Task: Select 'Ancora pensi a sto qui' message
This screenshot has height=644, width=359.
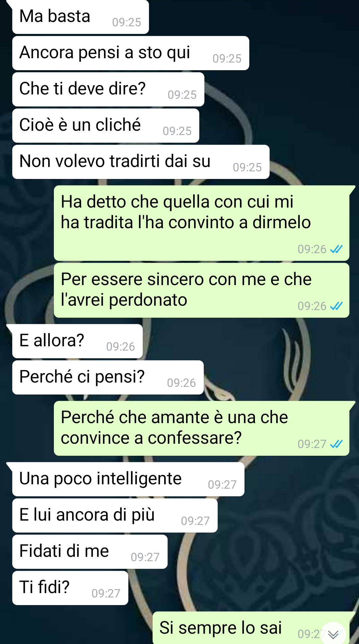Action: (x=131, y=53)
